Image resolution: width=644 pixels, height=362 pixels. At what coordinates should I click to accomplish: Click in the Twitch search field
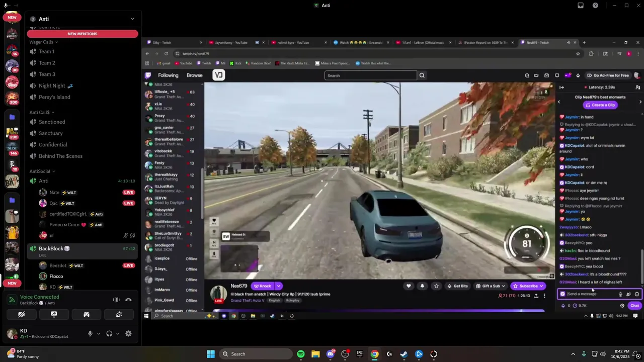[x=371, y=75]
